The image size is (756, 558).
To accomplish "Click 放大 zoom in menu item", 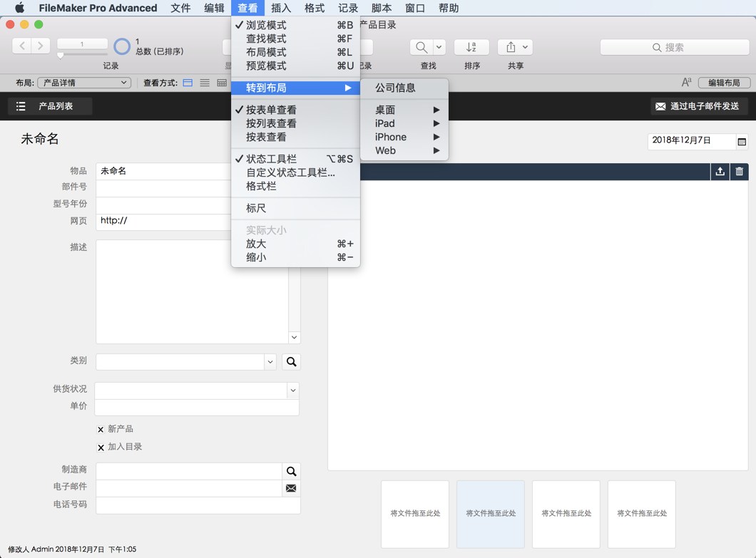I will (295, 244).
